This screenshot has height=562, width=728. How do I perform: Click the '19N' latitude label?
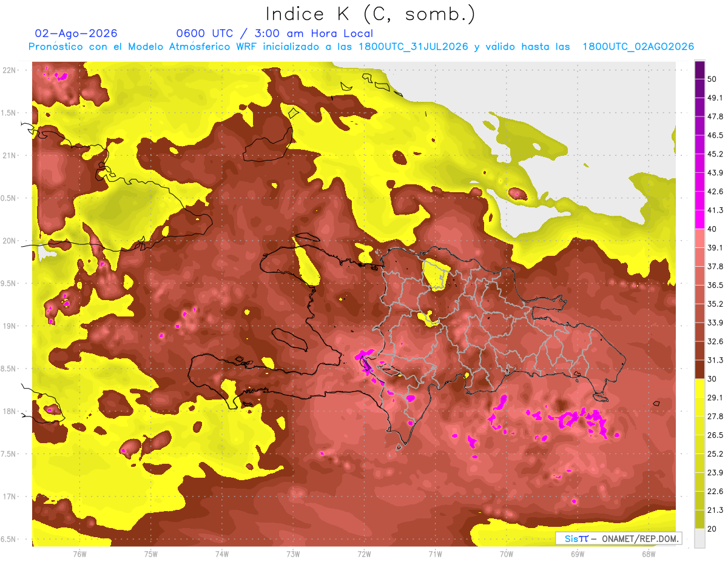coord(10,326)
